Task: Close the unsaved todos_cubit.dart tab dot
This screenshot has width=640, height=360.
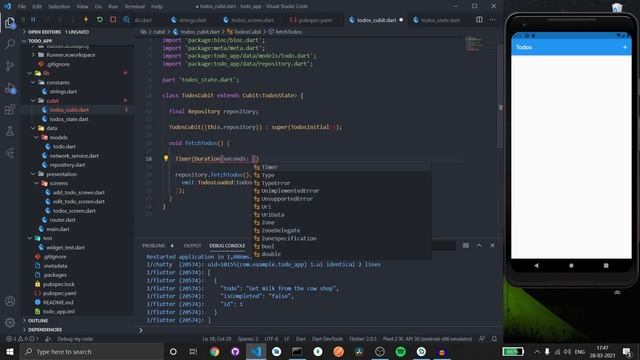Action: pos(401,20)
